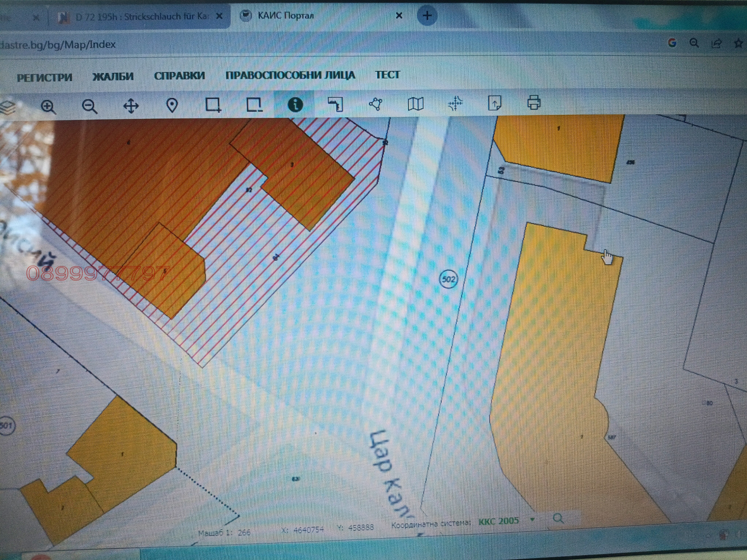Viewport: 747px width, 560px height.
Task: Toggle the rectangle zoom-in selection tool
Action: 212,106
